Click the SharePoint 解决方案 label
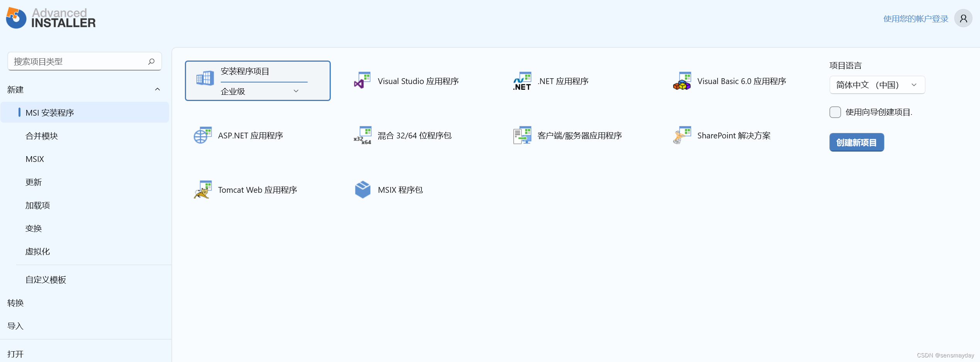Image resolution: width=980 pixels, height=362 pixels. [734, 136]
